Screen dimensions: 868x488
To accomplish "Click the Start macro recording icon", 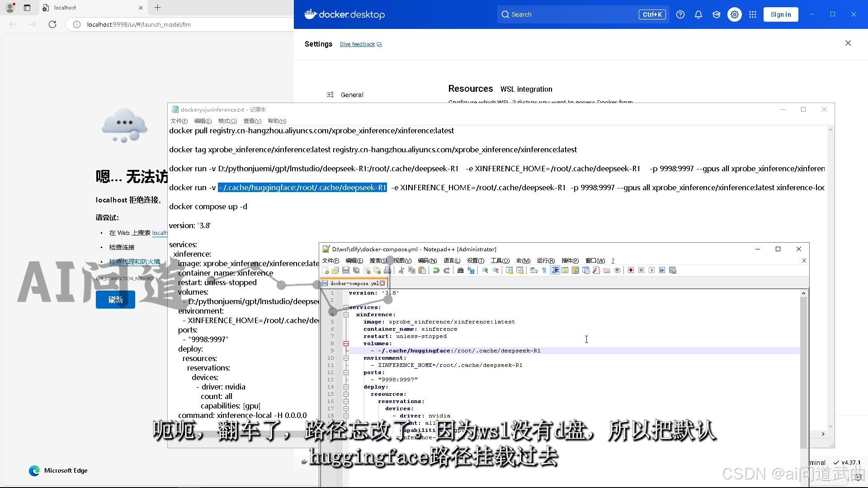I will tap(631, 270).
